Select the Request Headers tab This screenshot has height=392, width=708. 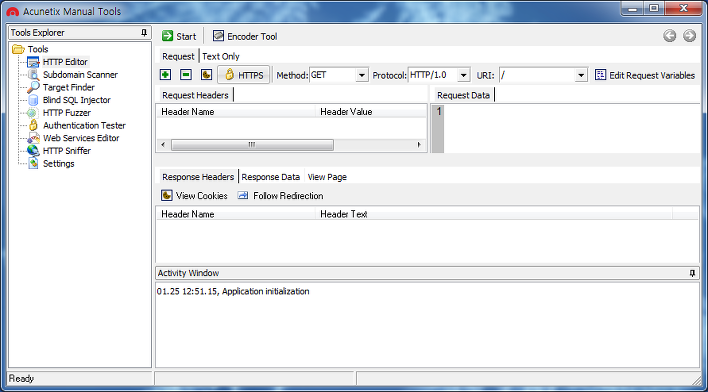click(195, 95)
